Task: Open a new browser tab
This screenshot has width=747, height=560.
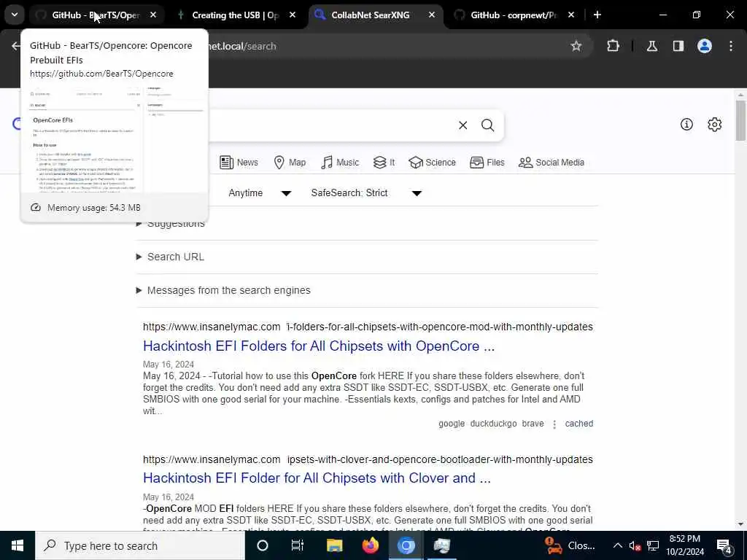Action: click(x=597, y=15)
